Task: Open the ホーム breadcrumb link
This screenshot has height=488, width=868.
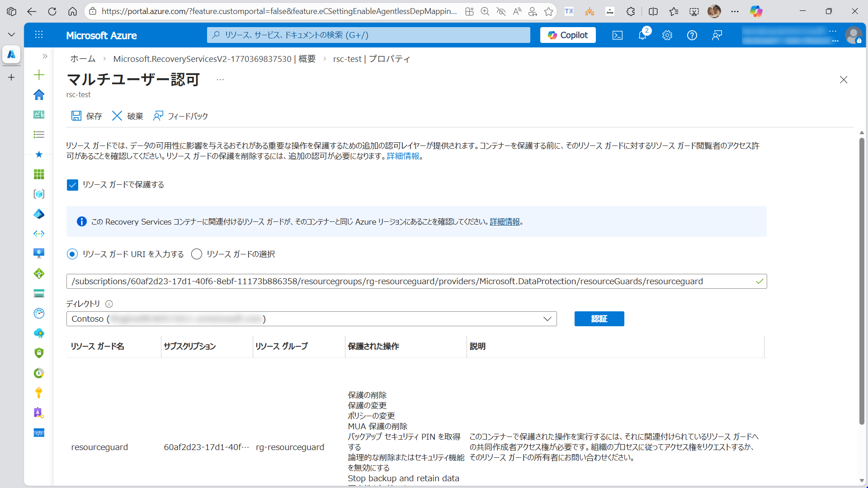Action: (82, 59)
